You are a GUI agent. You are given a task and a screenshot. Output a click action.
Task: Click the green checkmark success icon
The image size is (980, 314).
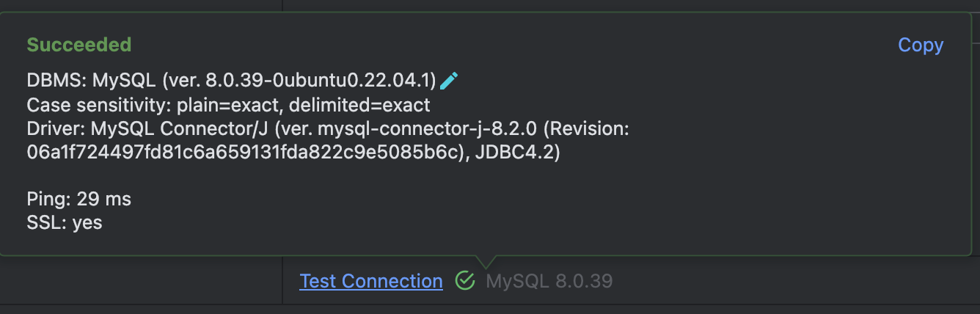[x=465, y=280]
